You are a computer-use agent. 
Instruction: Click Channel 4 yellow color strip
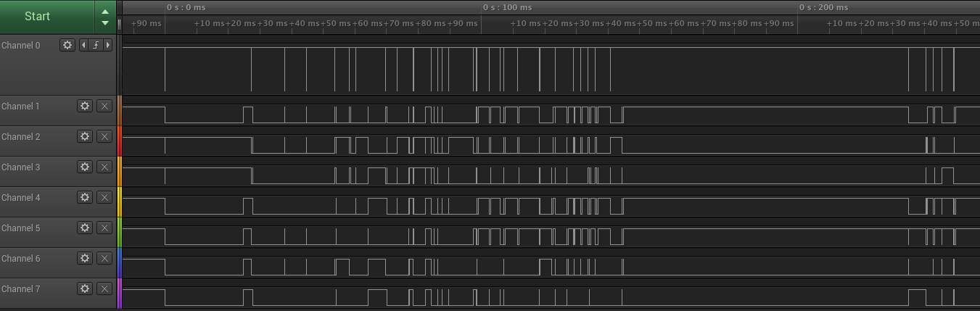point(120,202)
